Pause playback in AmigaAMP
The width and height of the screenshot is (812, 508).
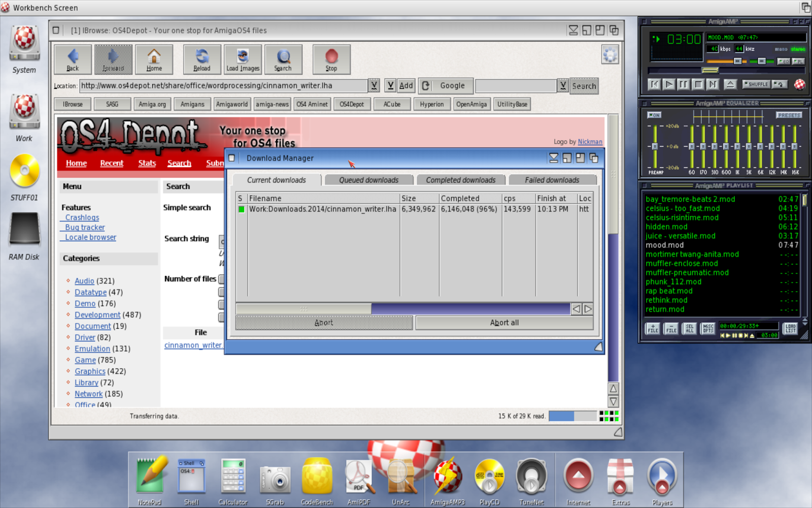(684, 84)
